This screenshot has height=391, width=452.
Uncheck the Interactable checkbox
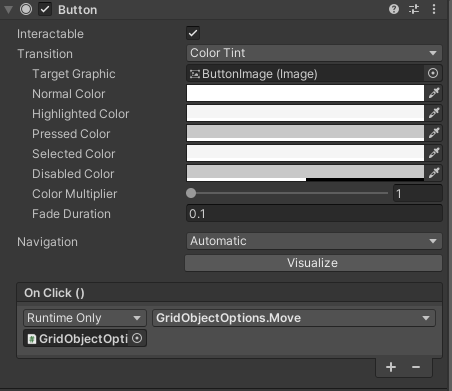point(193,33)
